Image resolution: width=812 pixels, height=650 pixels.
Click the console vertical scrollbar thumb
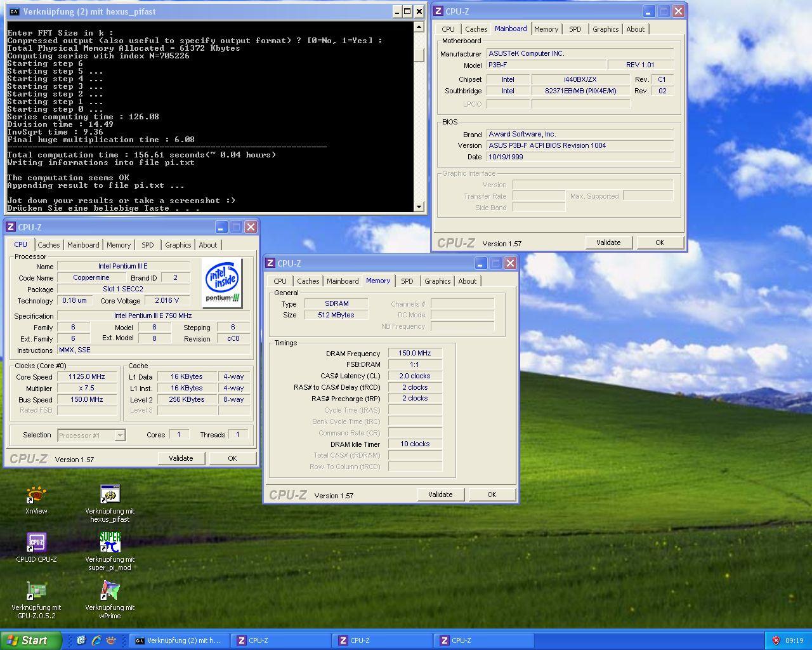(x=419, y=55)
